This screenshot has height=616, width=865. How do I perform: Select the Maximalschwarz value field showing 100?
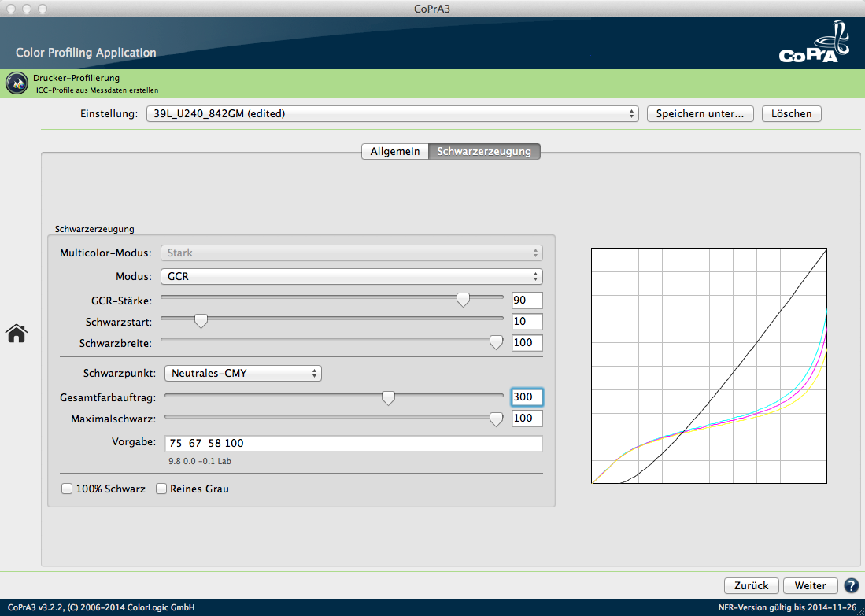pyautogui.click(x=527, y=418)
